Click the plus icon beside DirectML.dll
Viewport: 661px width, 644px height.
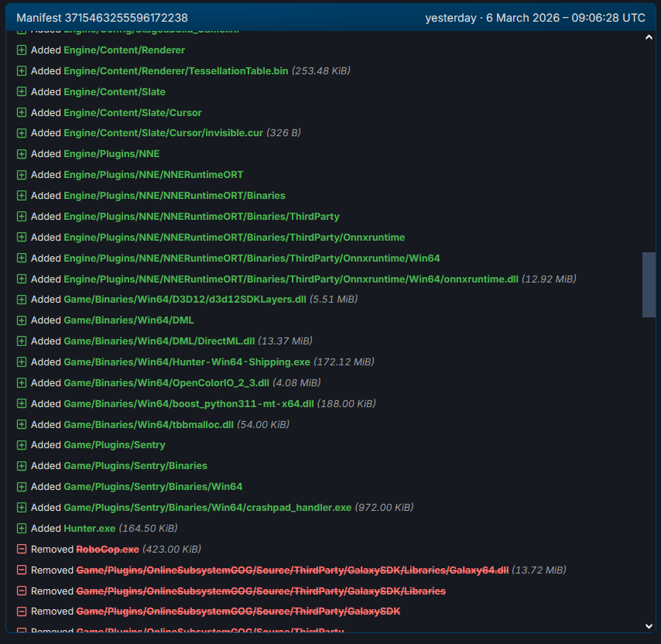(22, 341)
